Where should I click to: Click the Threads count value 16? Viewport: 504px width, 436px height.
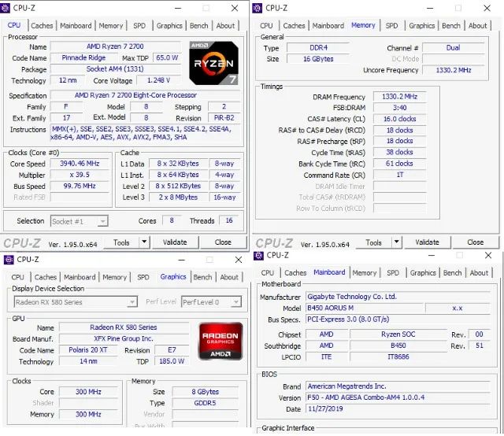[229, 220]
